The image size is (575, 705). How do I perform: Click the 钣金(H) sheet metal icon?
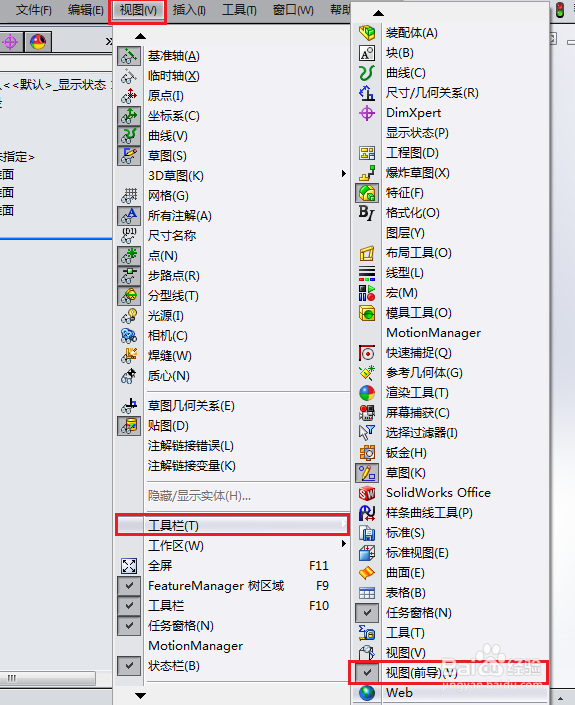coord(367,453)
